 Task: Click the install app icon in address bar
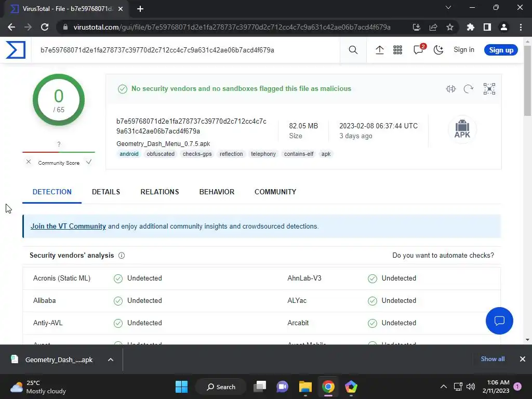(416, 27)
